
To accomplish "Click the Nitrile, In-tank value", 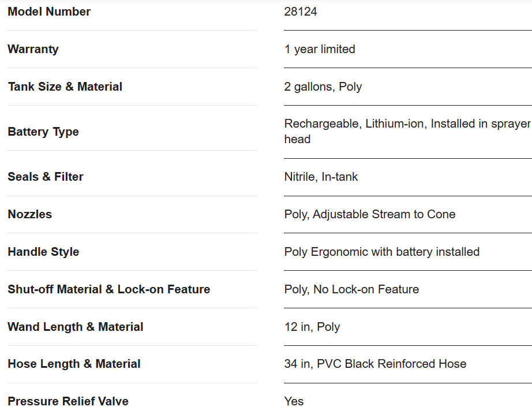I will [321, 177].
